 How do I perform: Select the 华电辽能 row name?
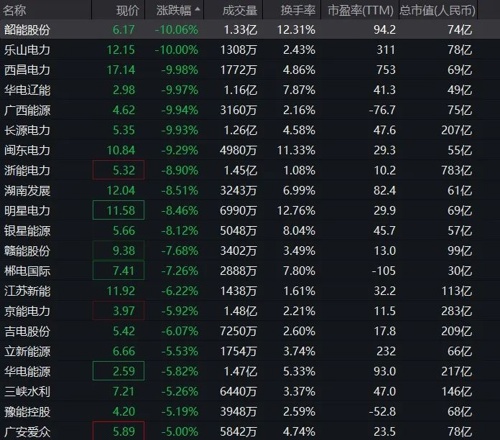(x=27, y=90)
